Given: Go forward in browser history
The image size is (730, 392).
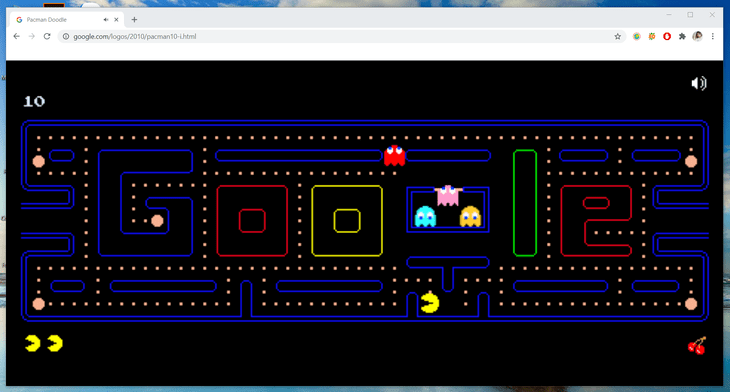Looking at the screenshot, I should [32, 36].
